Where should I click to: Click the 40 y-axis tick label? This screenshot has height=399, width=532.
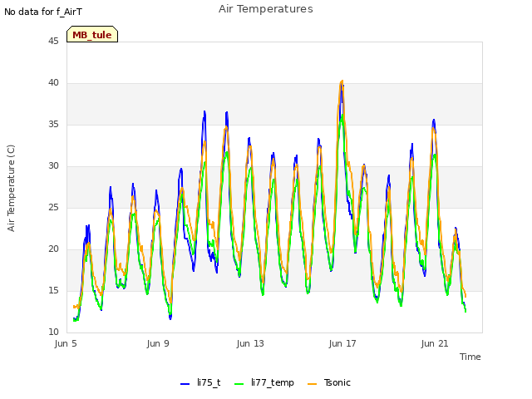(x=53, y=83)
